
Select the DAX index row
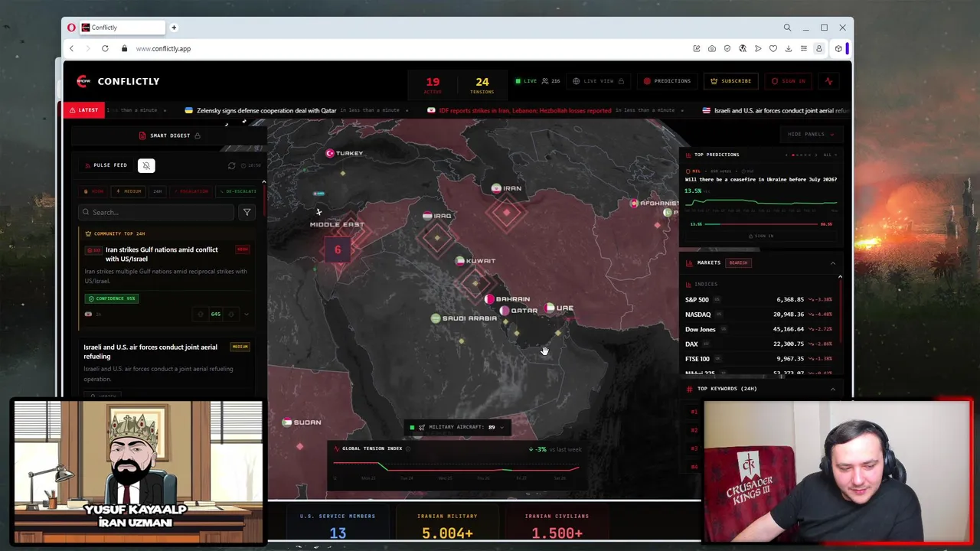click(x=759, y=344)
